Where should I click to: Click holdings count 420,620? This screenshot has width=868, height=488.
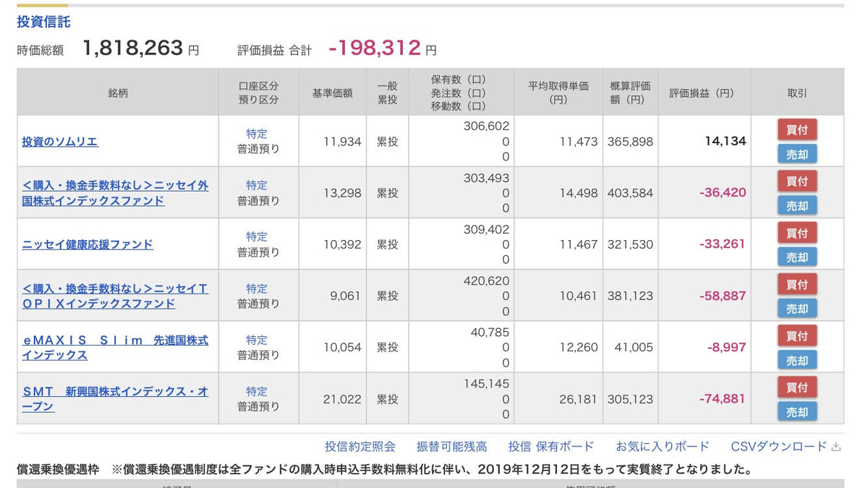coord(486,281)
